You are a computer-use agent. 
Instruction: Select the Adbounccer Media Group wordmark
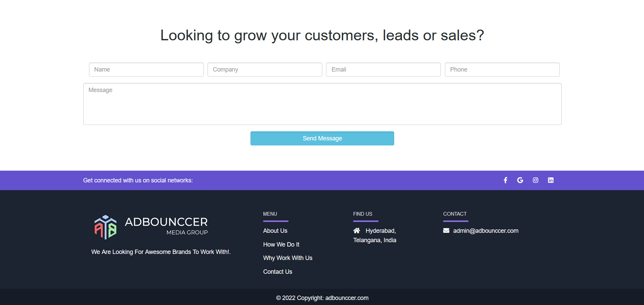166,225
